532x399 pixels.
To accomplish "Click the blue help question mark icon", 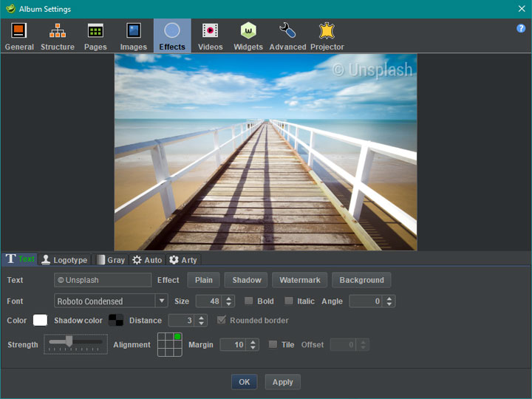I will [x=521, y=28].
